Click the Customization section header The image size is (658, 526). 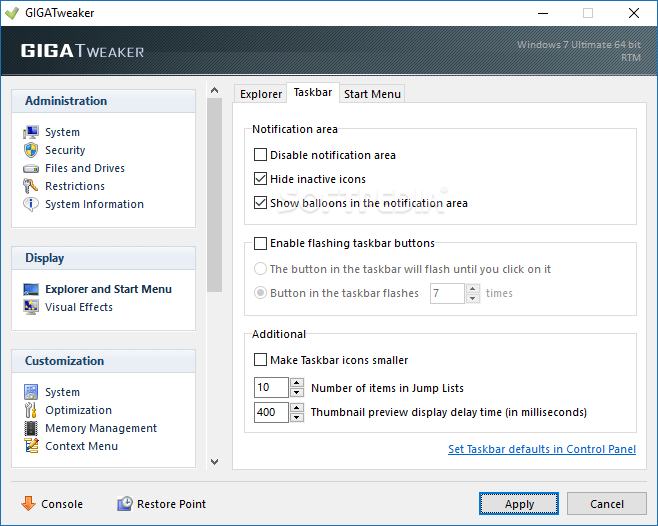[103, 361]
